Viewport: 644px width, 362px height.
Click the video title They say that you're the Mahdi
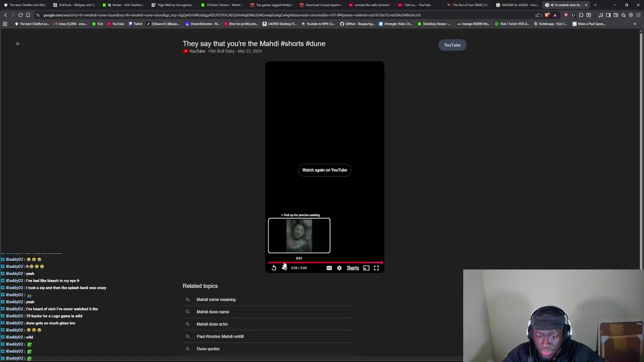point(254,44)
